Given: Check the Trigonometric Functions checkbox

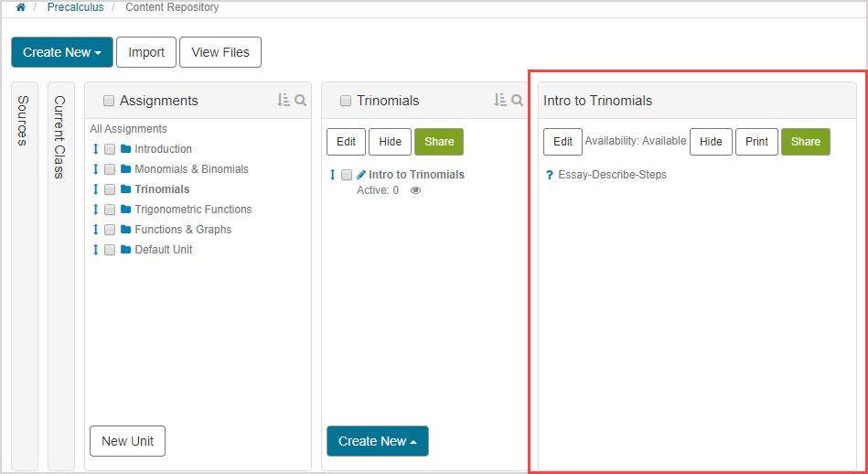Looking at the screenshot, I should tap(110, 210).
